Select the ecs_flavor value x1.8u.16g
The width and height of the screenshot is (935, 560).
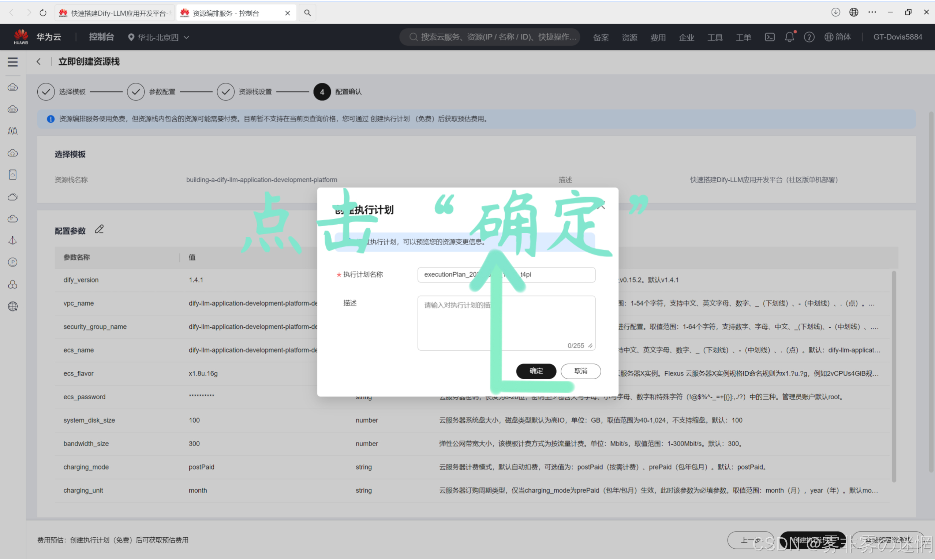(x=203, y=374)
